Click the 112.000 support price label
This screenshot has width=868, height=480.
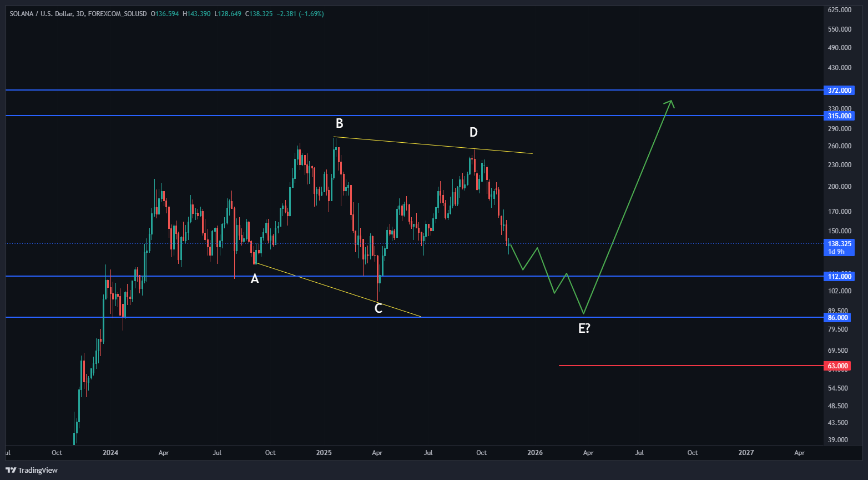coord(838,276)
